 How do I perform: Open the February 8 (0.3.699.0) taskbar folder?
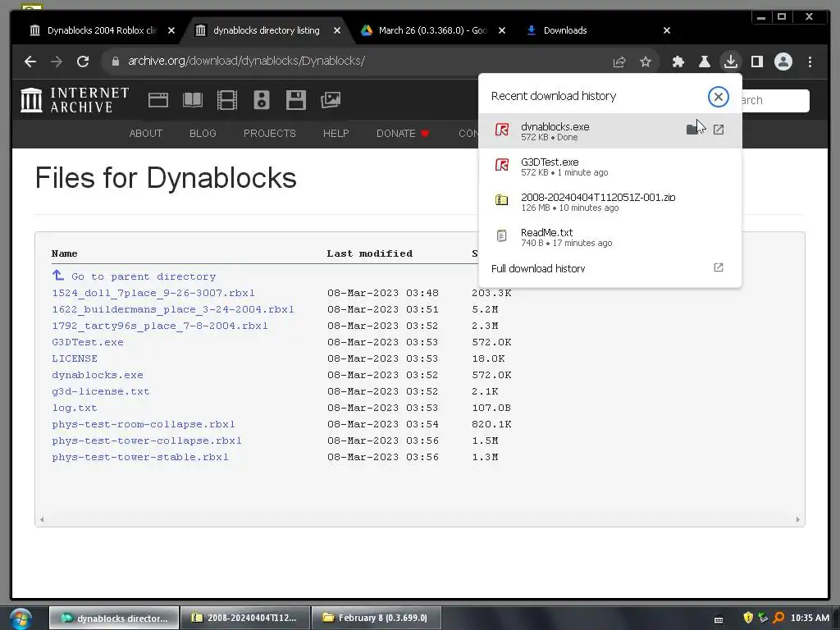[377, 618]
